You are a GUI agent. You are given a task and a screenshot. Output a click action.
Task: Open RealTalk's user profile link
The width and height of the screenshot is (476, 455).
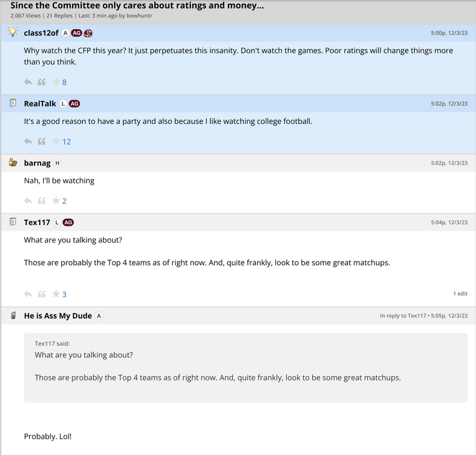coord(40,104)
